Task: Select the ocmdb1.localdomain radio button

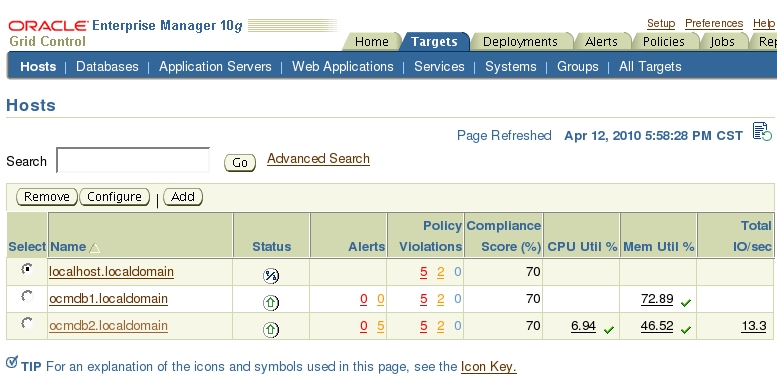Action: point(27,296)
